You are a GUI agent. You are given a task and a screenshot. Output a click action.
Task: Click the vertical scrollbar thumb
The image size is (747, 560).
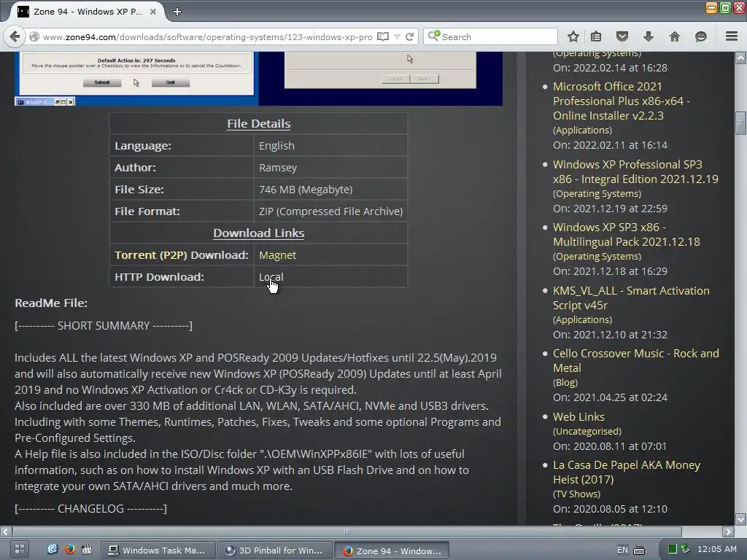click(740, 123)
